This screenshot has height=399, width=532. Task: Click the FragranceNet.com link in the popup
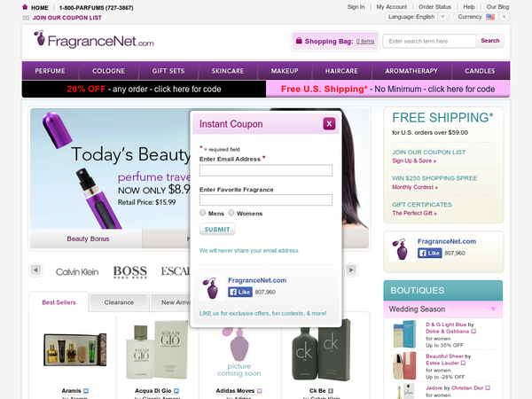[257, 280]
